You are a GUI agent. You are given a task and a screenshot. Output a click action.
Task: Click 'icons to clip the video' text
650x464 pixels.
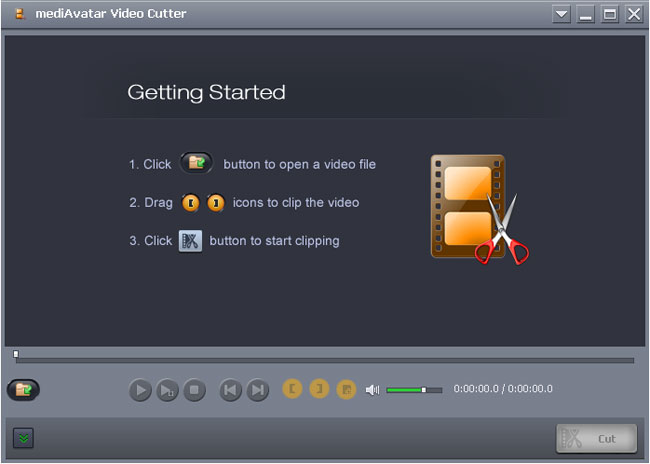(x=296, y=203)
